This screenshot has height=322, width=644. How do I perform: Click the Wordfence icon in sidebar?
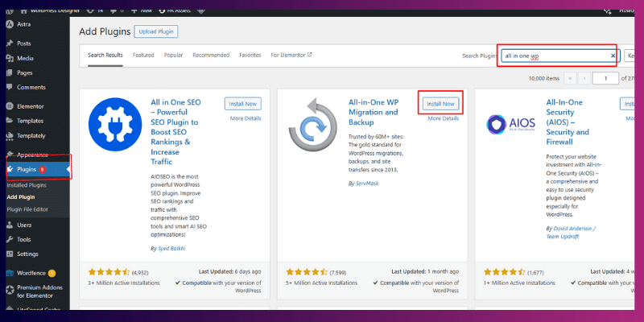(10, 273)
